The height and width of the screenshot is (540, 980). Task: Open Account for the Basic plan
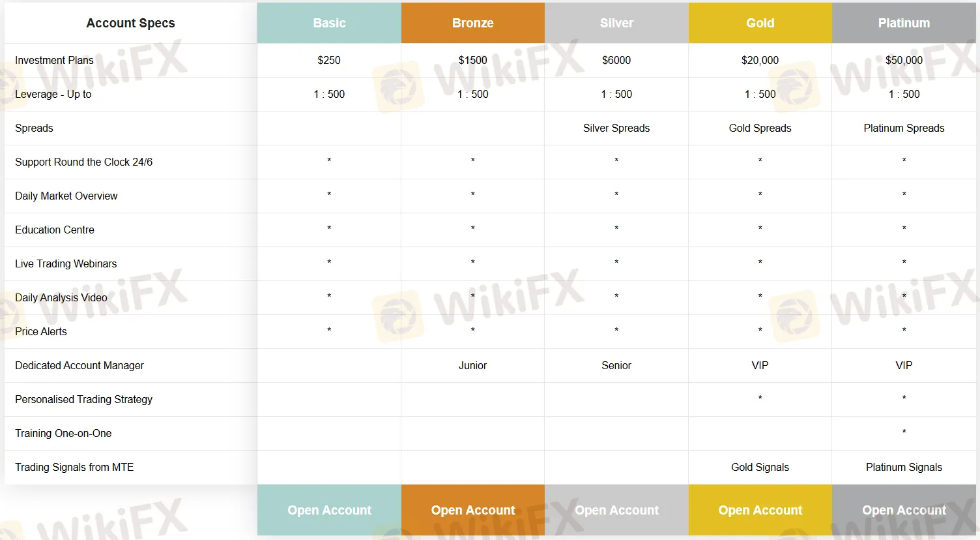tap(329, 510)
